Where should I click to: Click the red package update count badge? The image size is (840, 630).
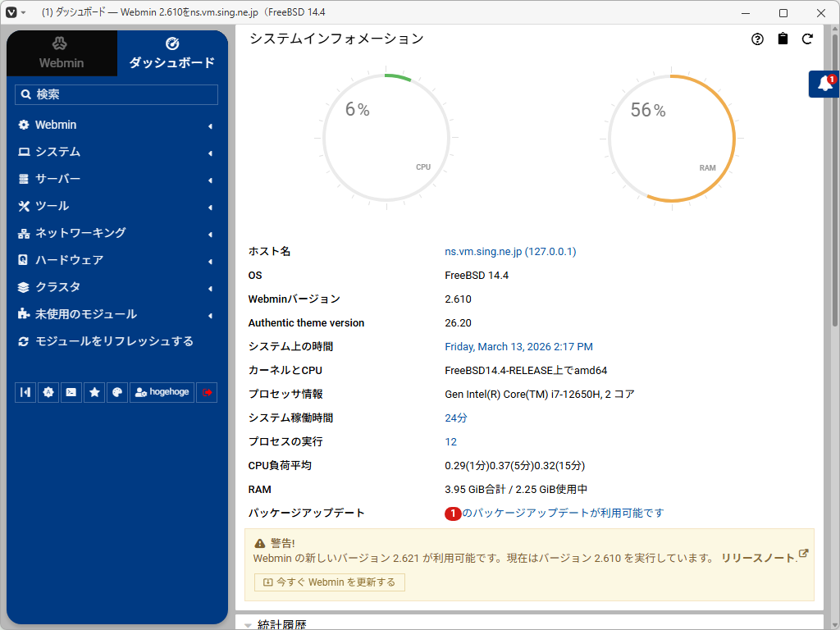[453, 514]
